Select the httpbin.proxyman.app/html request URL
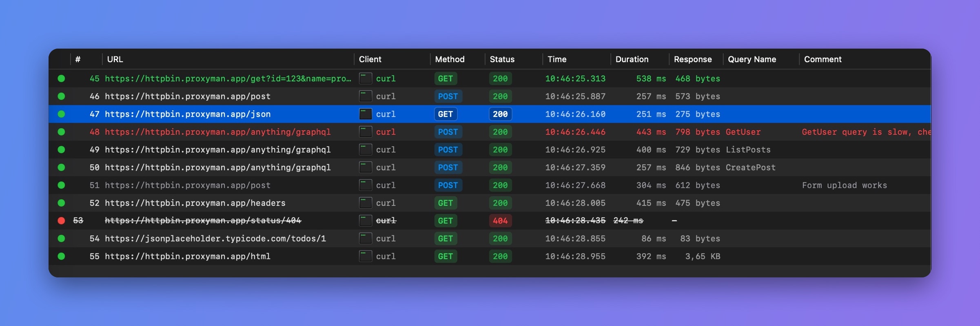Image resolution: width=980 pixels, height=326 pixels. coord(188,256)
